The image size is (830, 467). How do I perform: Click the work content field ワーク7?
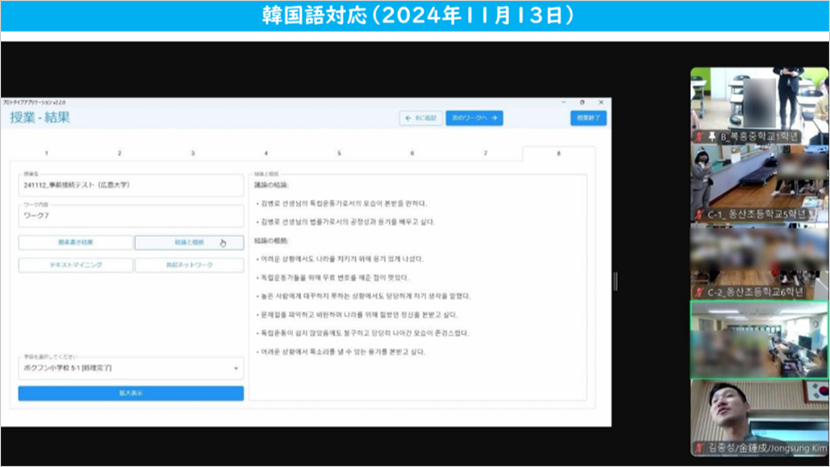(131, 216)
